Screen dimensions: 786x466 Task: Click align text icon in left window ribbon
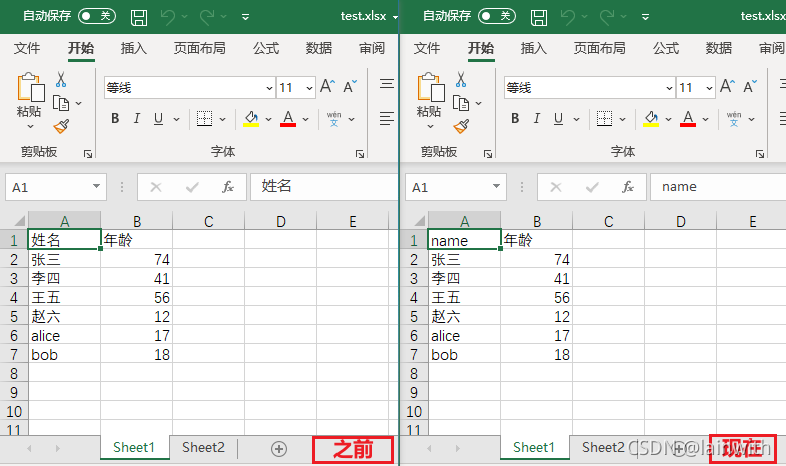386,119
